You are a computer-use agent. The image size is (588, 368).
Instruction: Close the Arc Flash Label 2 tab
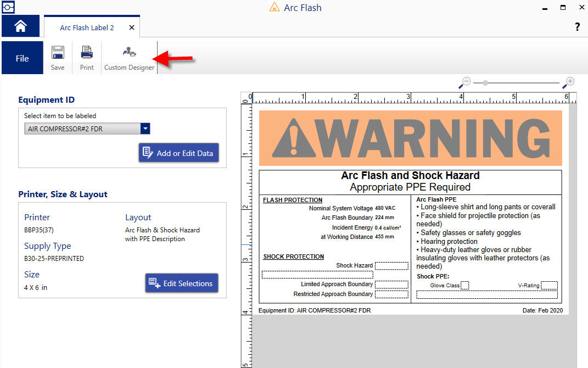pyautogui.click(x=132, y=27)
